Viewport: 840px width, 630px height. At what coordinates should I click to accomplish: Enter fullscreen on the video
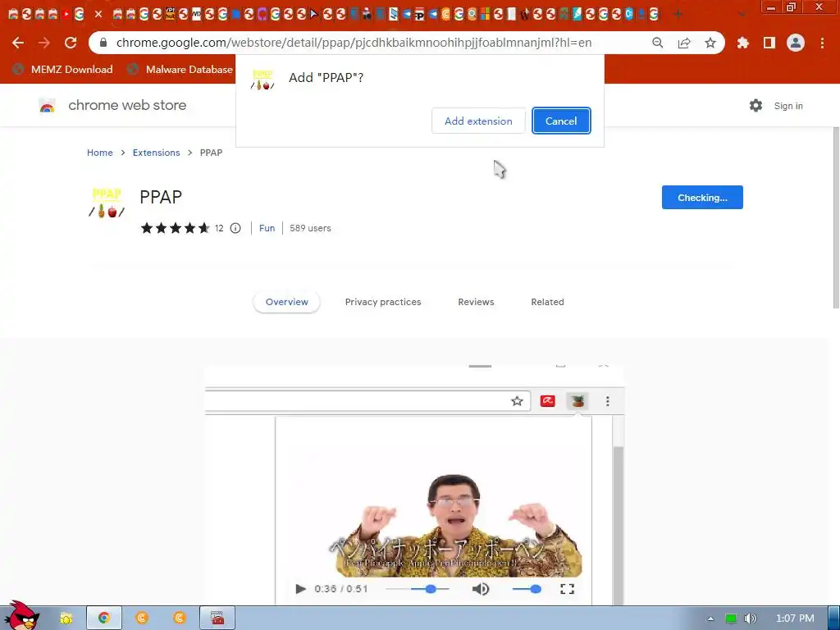click(x=568, y=589)
